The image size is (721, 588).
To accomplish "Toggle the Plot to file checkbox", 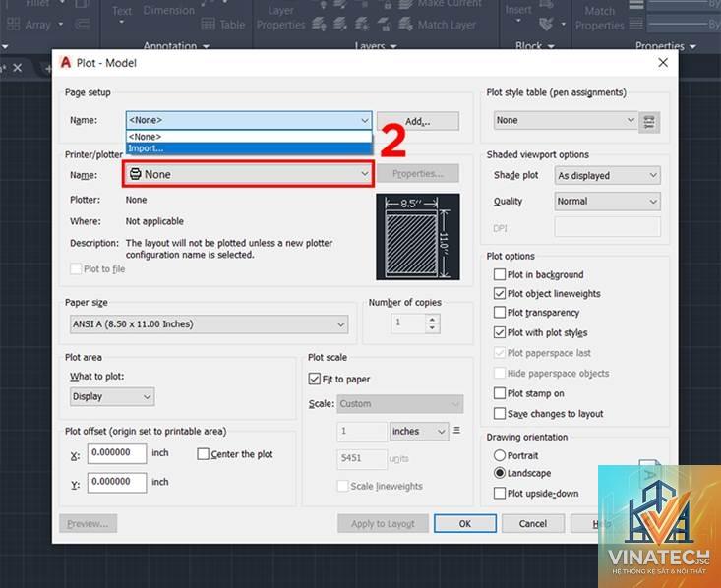I will (76, 269).
